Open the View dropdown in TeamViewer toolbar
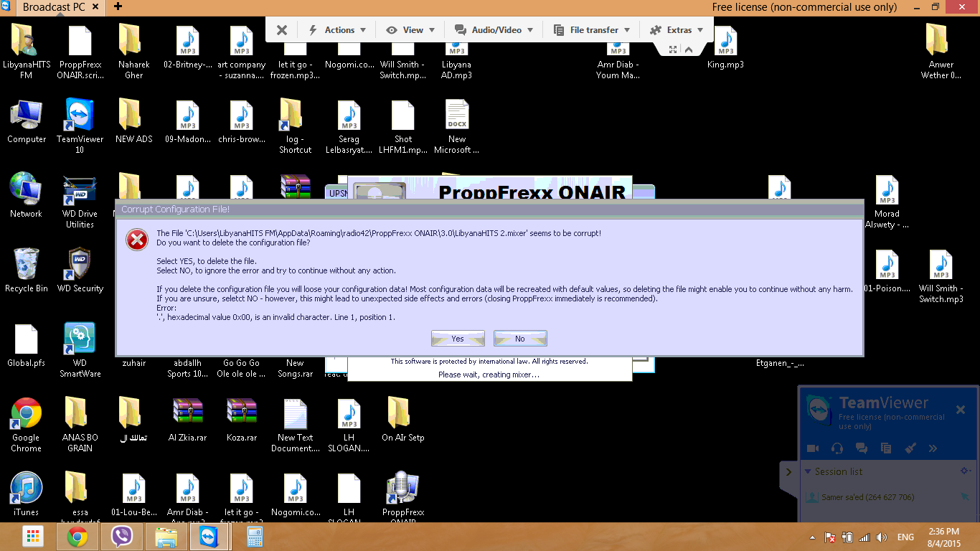 (410, 30)
